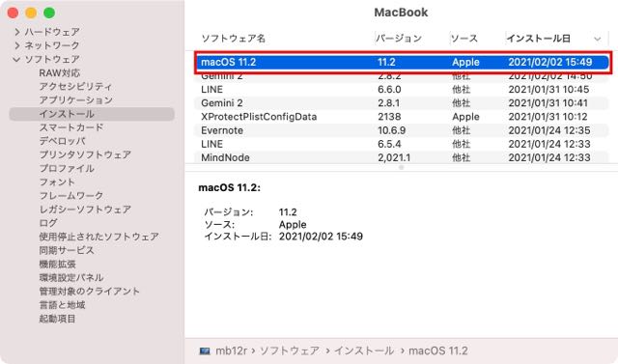
Task: Select 言語と地域 in sidebar
Action: [62, 305]
